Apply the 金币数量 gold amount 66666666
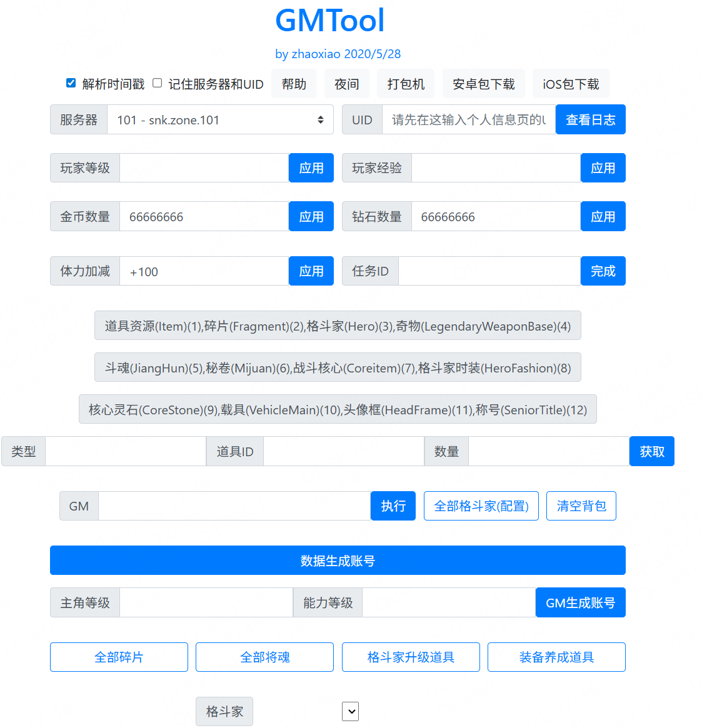The width and height of the screenshot is (702, 728). [x=311, y=216]
